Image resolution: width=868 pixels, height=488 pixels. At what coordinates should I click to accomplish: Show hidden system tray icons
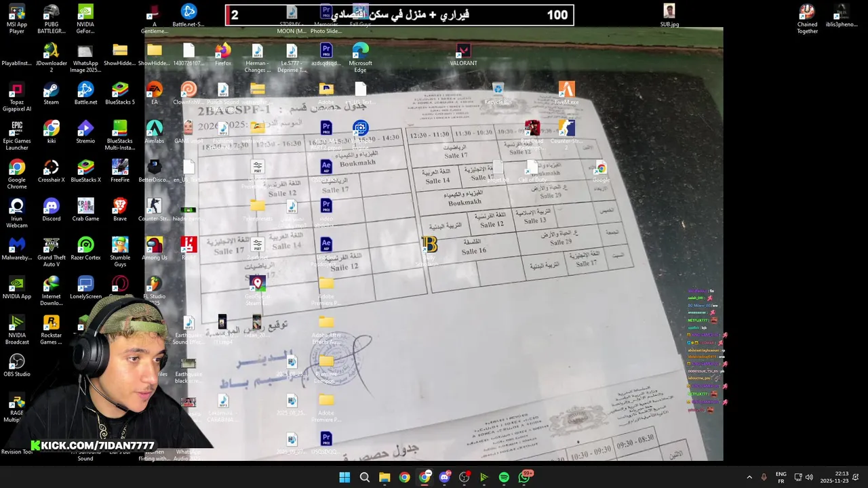point(749,477)
